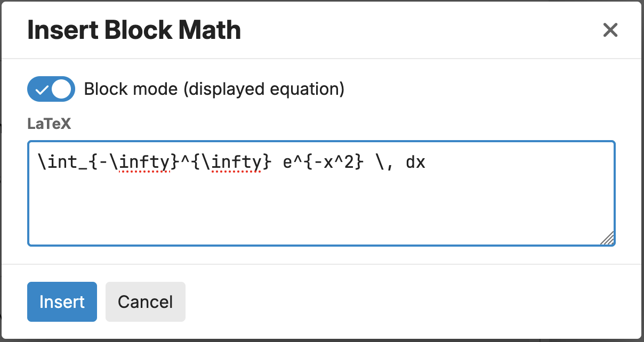Click the 'Insert Block Math' dialog title
Image resolution: width=644 pixels, height=342 pixels.
[x=134, y=30]
